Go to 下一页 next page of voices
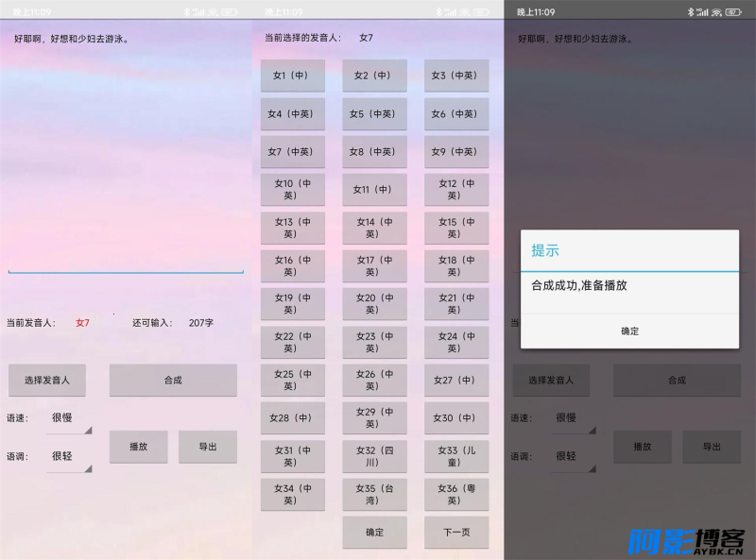756x560 pixels. coord(456,533)
